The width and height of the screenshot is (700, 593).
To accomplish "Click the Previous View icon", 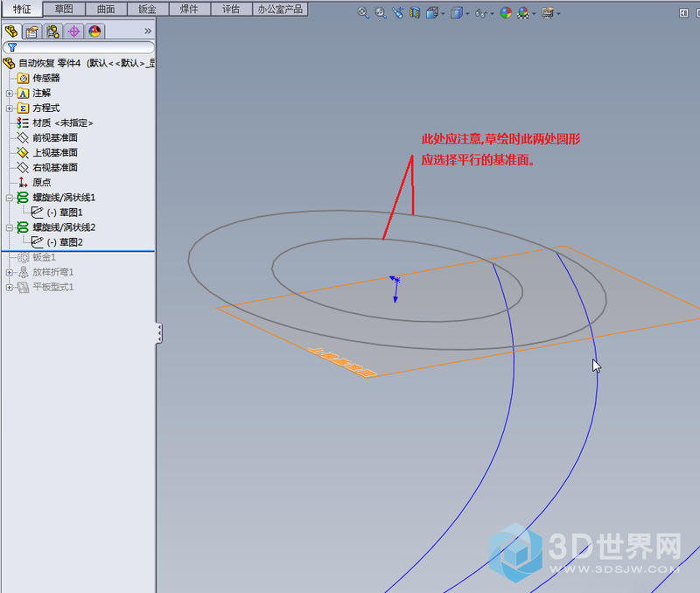I will point(398,13).
